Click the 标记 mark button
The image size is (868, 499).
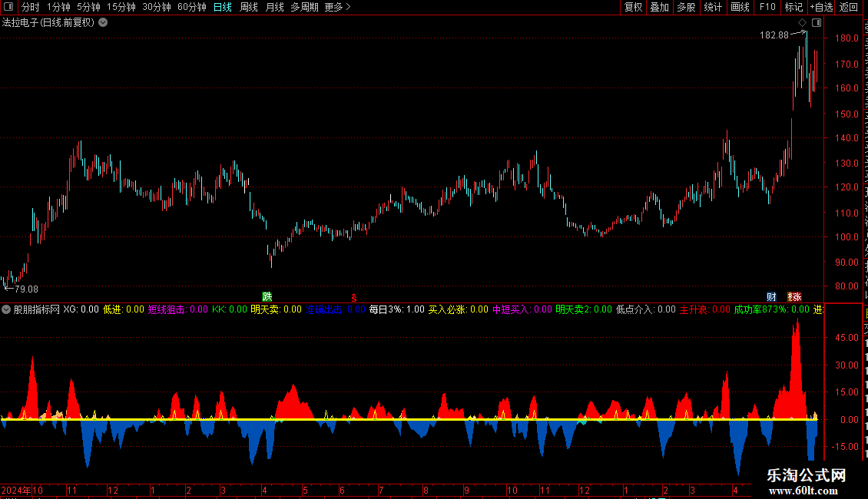point(793,7)
